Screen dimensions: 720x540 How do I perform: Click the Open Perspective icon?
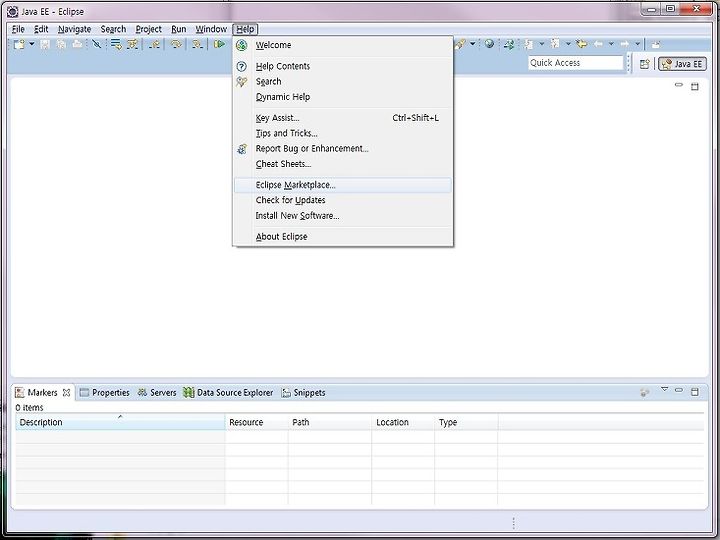[645, 64]
